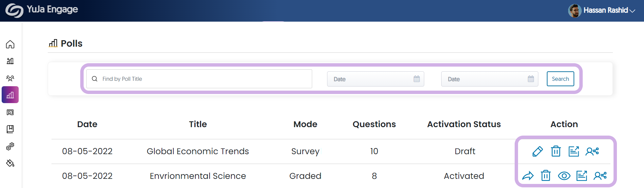
Task: Click the Search button
Action: coord(560,79)
